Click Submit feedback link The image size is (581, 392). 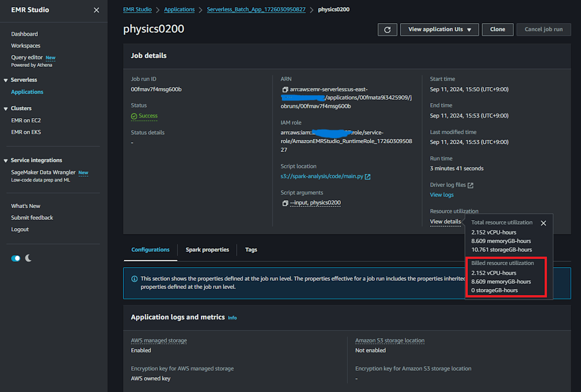(32, 218)
